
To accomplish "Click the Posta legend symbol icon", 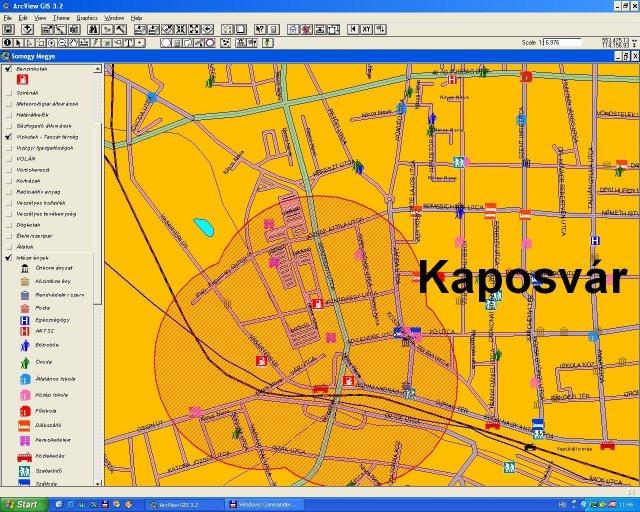I will pyautogui.click(x=25, y=308).
